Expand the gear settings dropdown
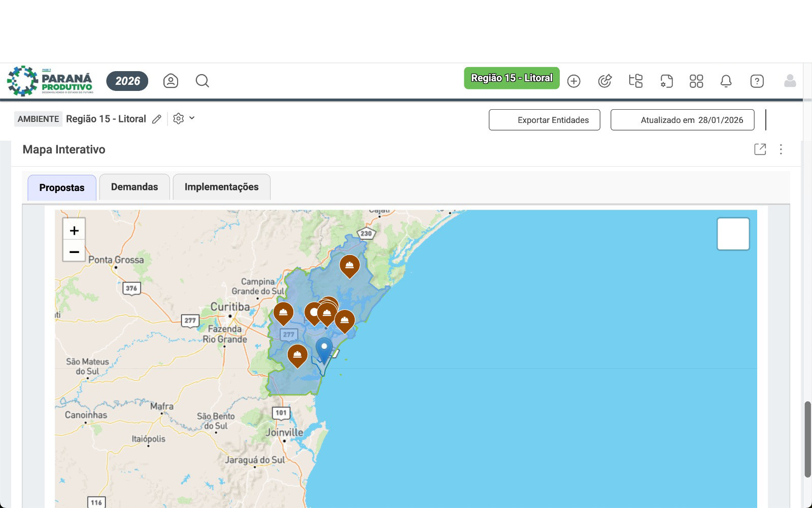Image resolution: width=812 pixels, height=508 pixels. 184,119
